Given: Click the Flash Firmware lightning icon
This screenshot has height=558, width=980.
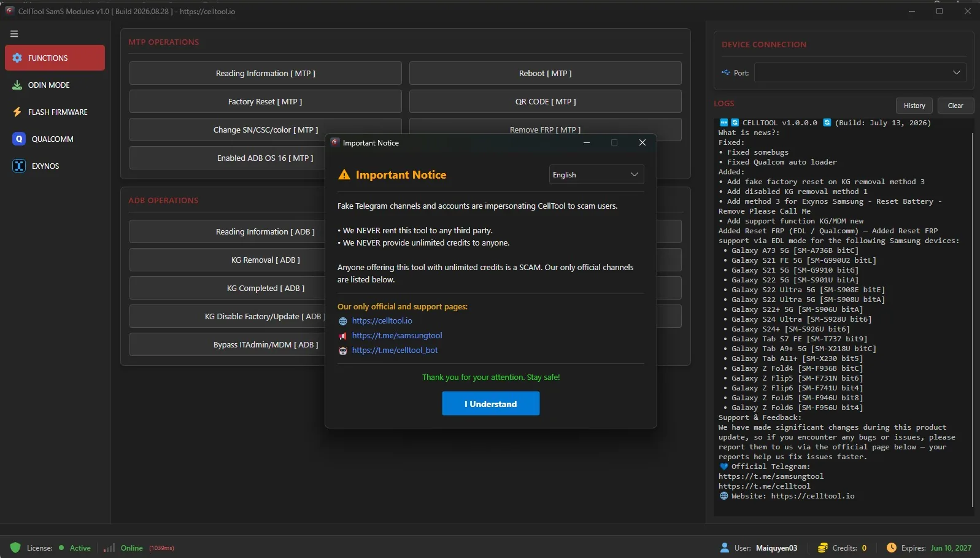Looking at the screenshot, I should click(17, 112).
